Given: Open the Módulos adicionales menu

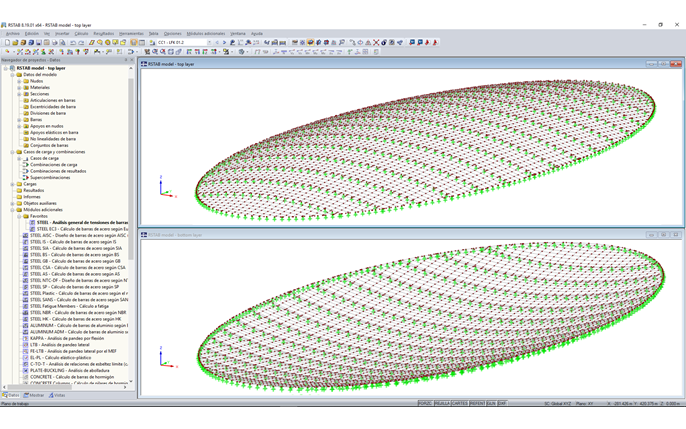Looking at the screenshot, I should (206, 34).
